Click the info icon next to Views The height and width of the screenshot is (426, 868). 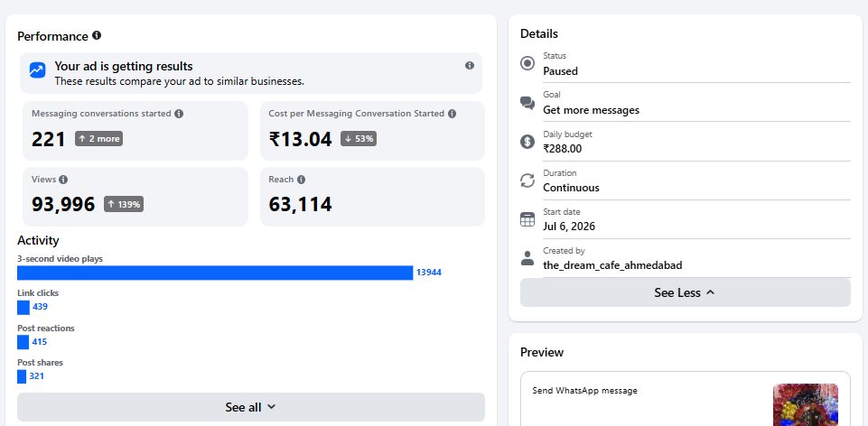(63, 180)
